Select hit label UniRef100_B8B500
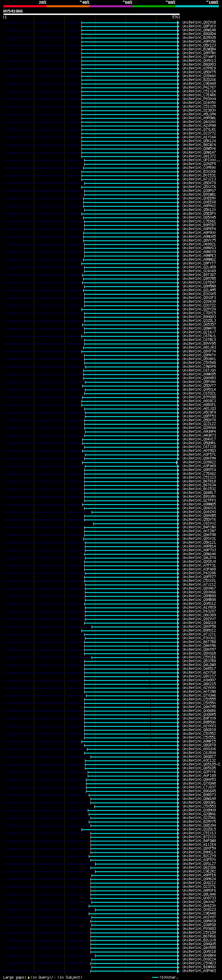This screenshot has height=980, width=222. coord(199,722)
